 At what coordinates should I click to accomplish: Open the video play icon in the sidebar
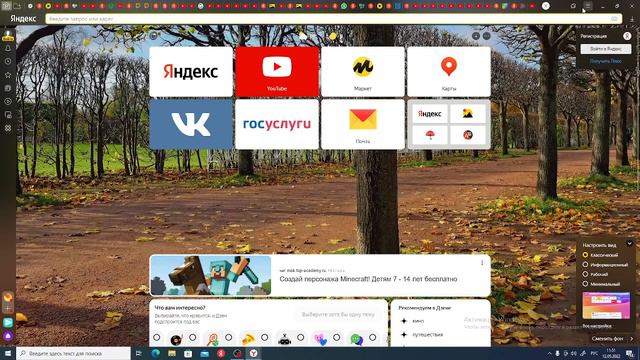[8, 101]
